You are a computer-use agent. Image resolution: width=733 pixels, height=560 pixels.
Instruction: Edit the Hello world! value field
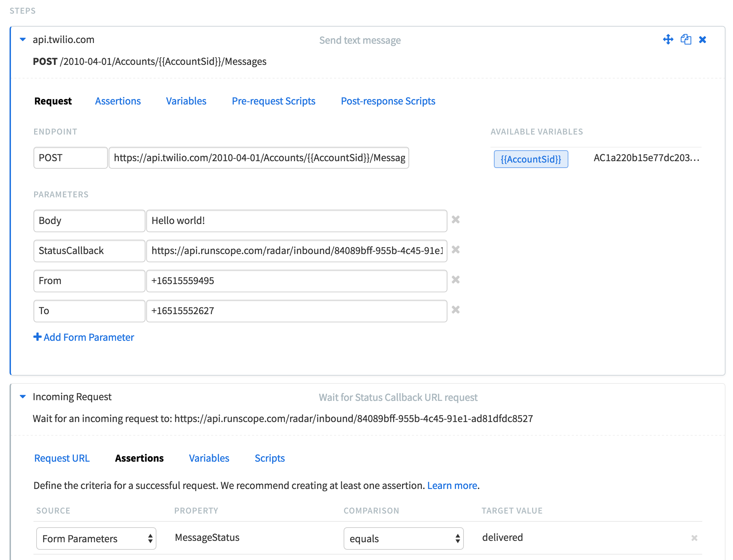pyautogui.click(x=297, y=221)
